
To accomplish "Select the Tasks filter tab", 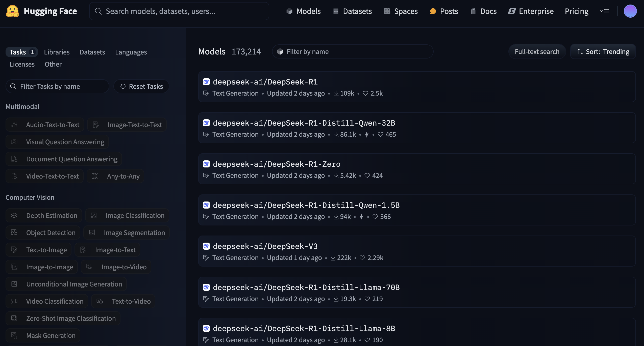I will [22, 52].
